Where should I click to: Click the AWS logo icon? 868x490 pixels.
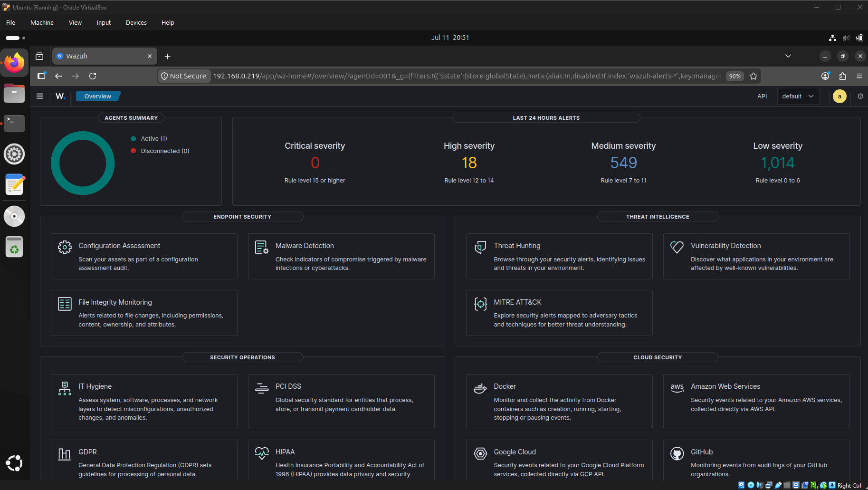tap(677, 388)
